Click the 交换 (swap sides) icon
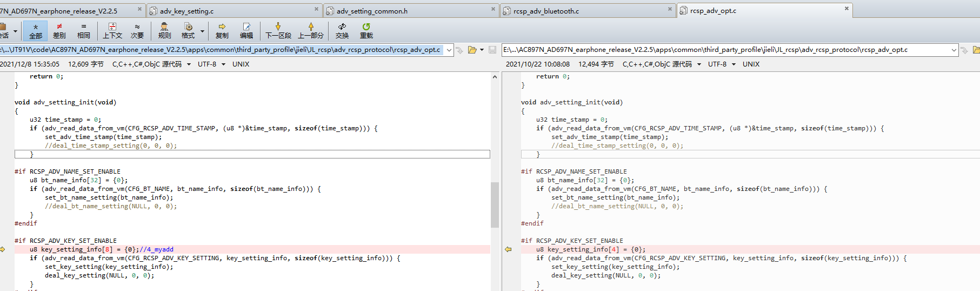This screenshot has width=980, height=291. [342, 31]
